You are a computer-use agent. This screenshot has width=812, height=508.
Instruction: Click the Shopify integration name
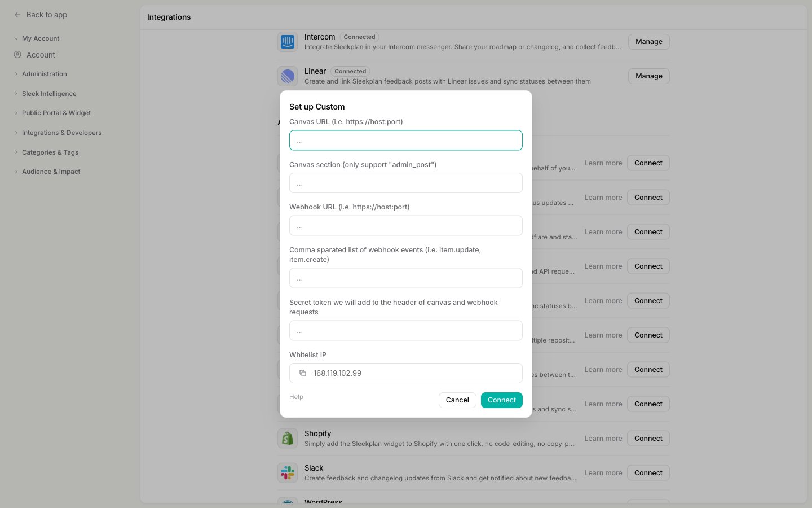tap(317, 433)
